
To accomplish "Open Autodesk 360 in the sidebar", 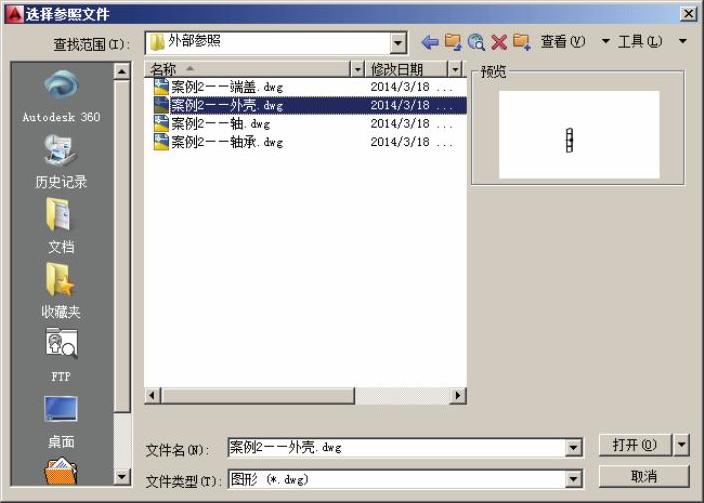I will point(61,97).
